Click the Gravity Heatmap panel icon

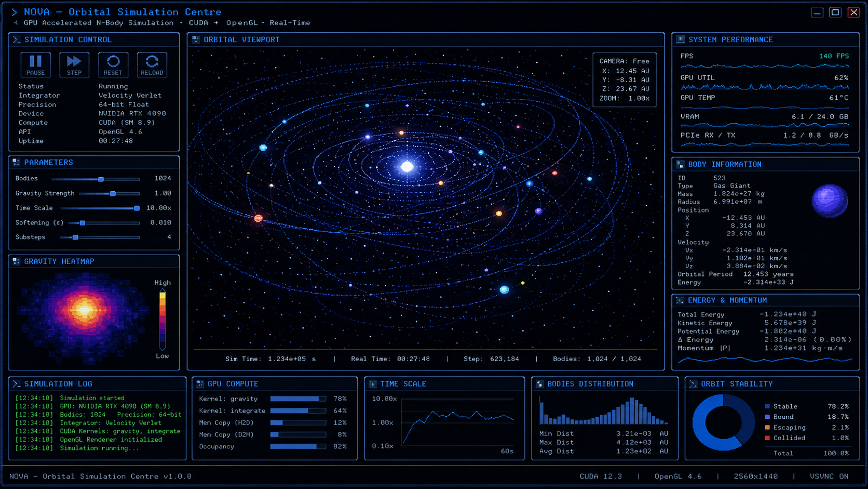click(x=17, y=261)
